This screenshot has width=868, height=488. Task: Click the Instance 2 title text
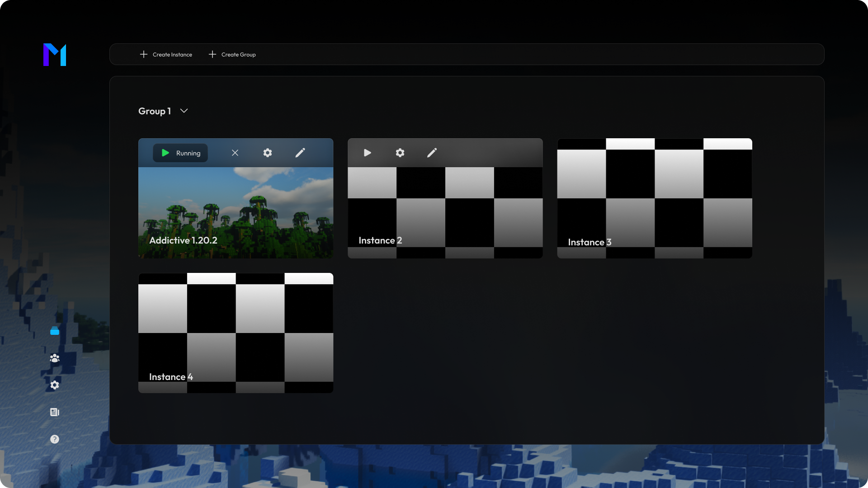[380, 240]
